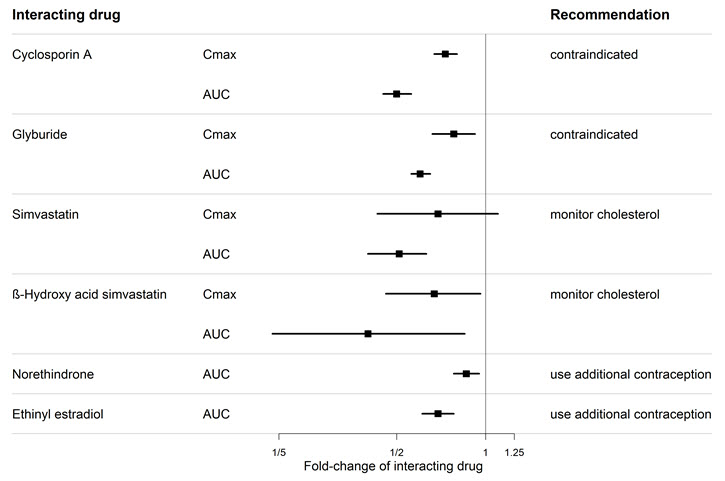
Task: Click the Simvastatin AUC square marker
Action: [399, 254]
